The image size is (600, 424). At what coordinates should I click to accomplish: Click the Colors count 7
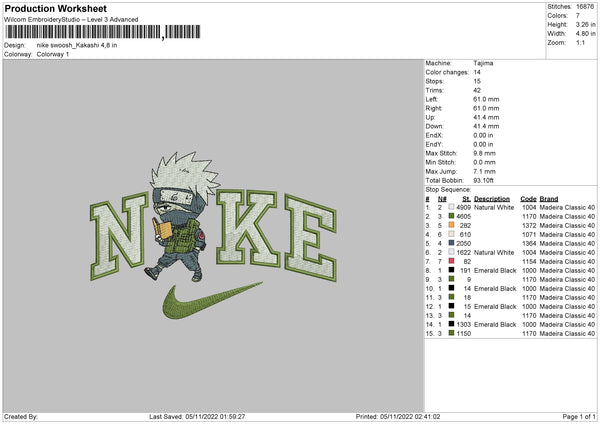(578, 16)
